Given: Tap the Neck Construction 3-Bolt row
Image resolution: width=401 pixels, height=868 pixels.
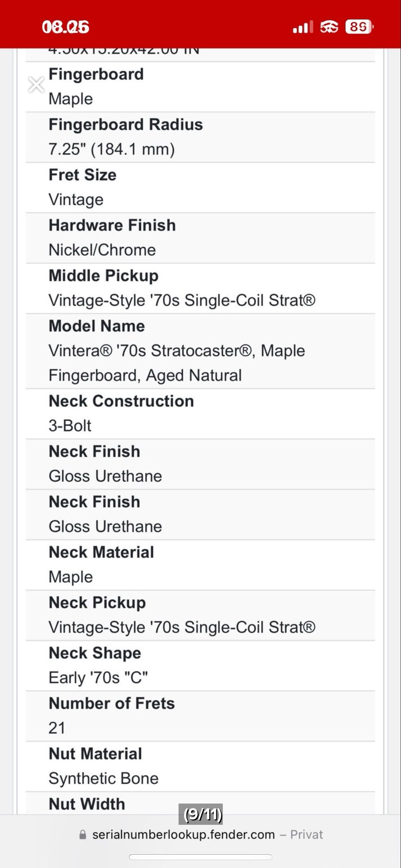Looking at the screenshot, I should (200, 414).
